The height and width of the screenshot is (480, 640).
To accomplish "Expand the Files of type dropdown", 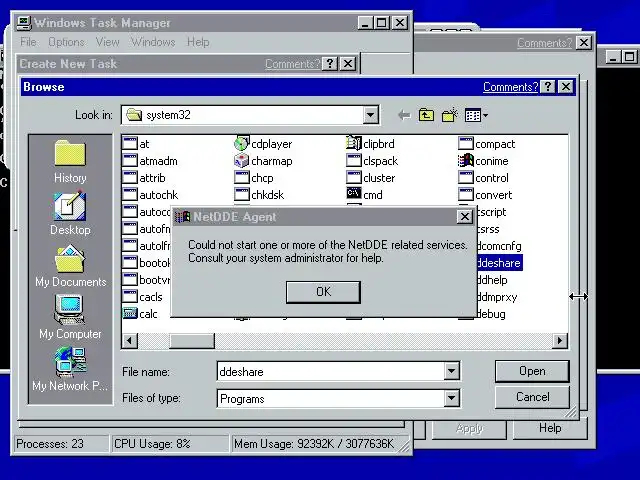I will point(451,398).
